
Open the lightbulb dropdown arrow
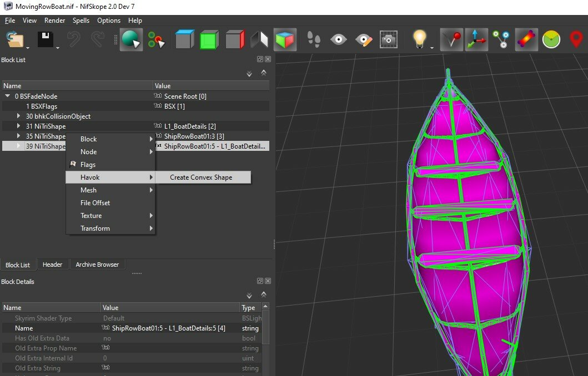[432, 48]
